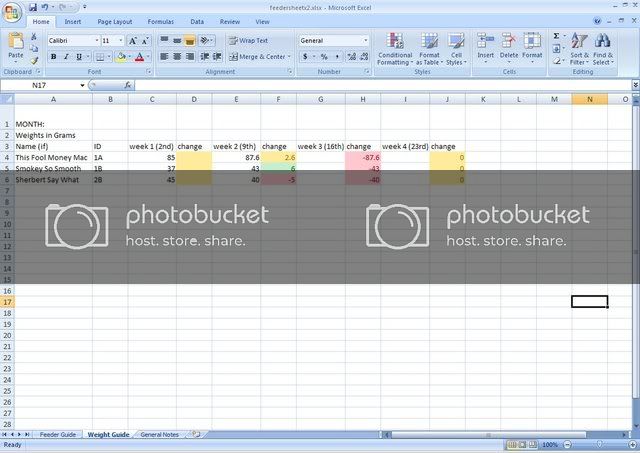Open the General Notes sheet
Image resolution: width=640 pixels, height=453 pixels.
click(x=159, y=435)
